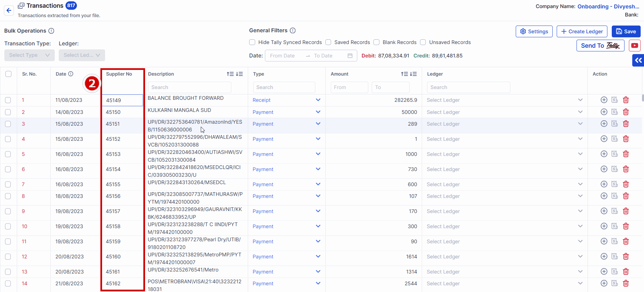Tick the checkbox for Sr. No. 1
The height and width of the screenshot is (292, 644).
click(x=8, y=100)
